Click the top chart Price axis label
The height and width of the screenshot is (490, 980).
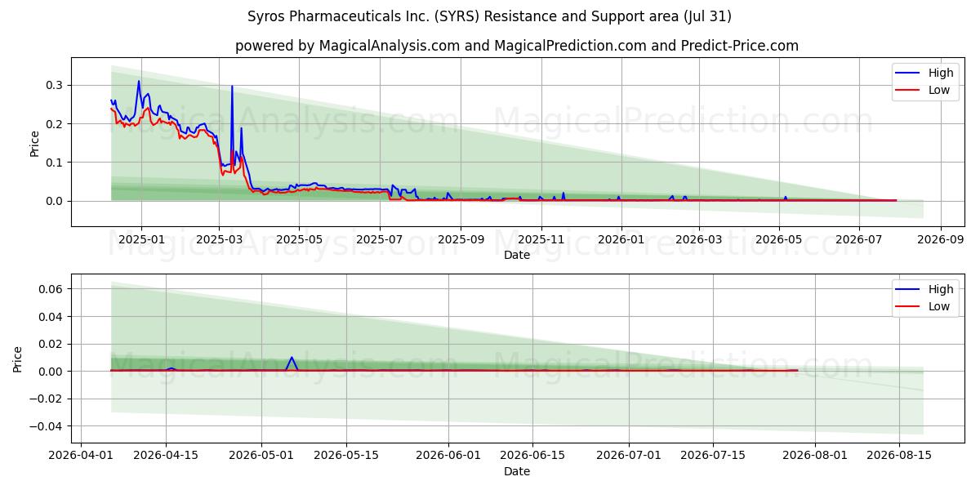click(x=34, y=142)
